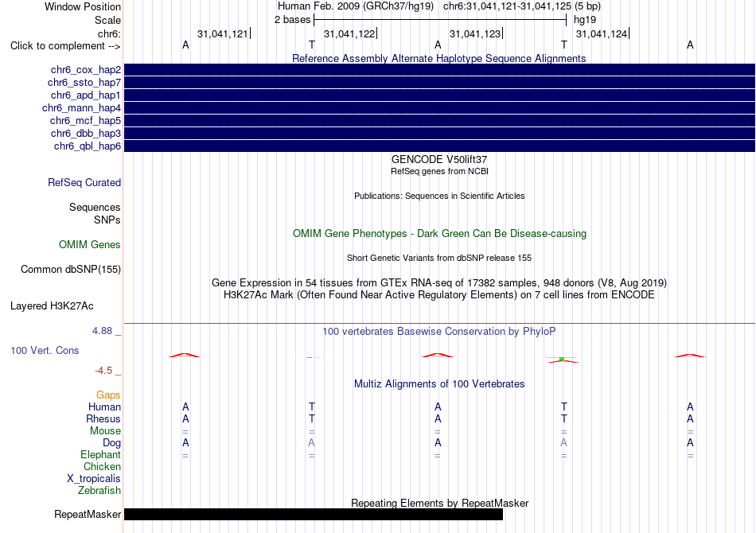Select the Mouse species row label
756x533 pixels.
pos(105,431)
